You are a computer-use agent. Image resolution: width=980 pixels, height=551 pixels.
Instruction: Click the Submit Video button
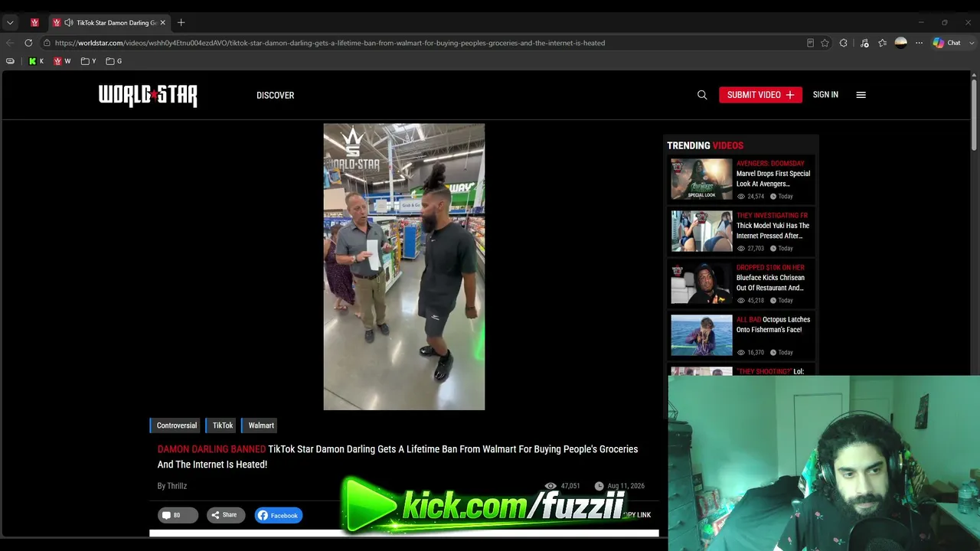pyautogui.click(x=760, y=95)
